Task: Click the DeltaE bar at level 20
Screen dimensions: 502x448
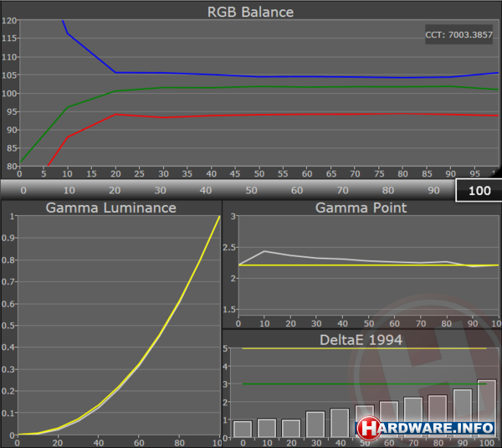Action: tap(291, 429)
